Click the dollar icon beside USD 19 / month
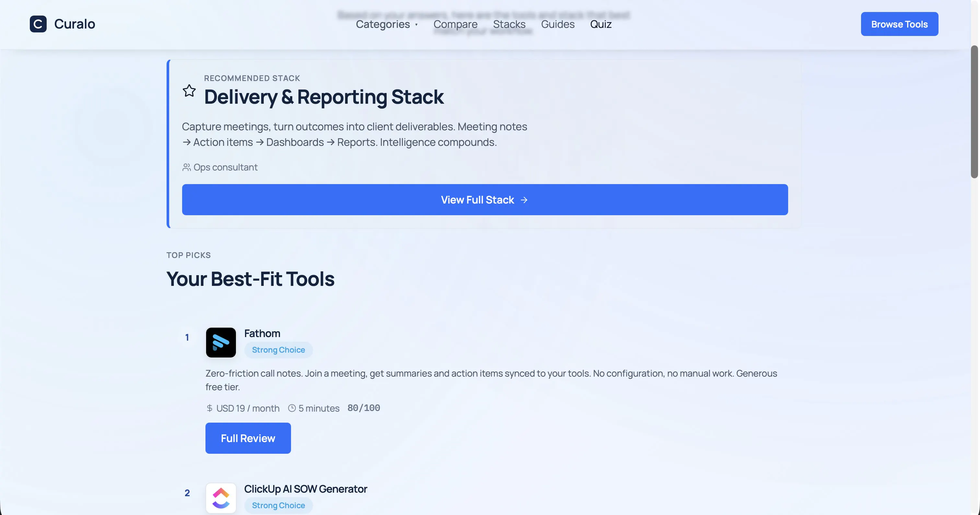 210,408
